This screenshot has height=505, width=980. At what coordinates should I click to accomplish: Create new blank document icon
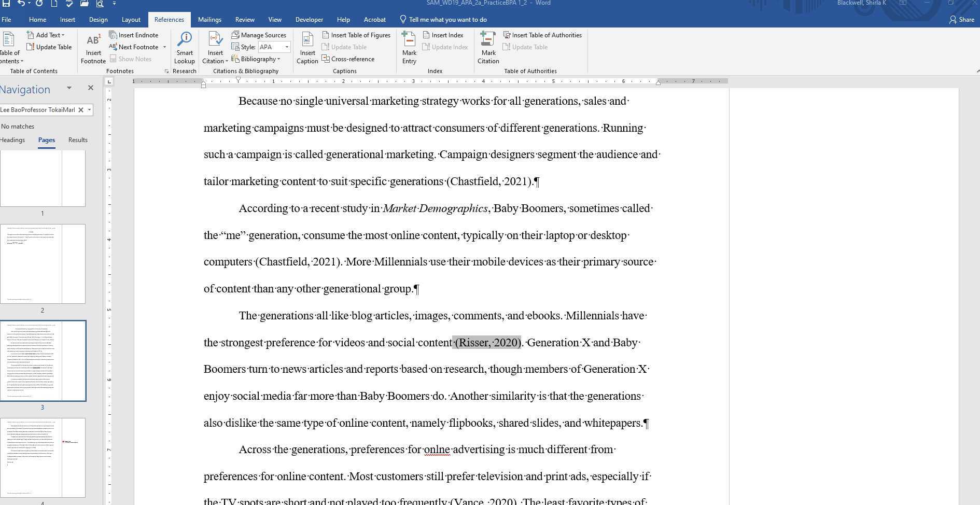tap(54, 3)
